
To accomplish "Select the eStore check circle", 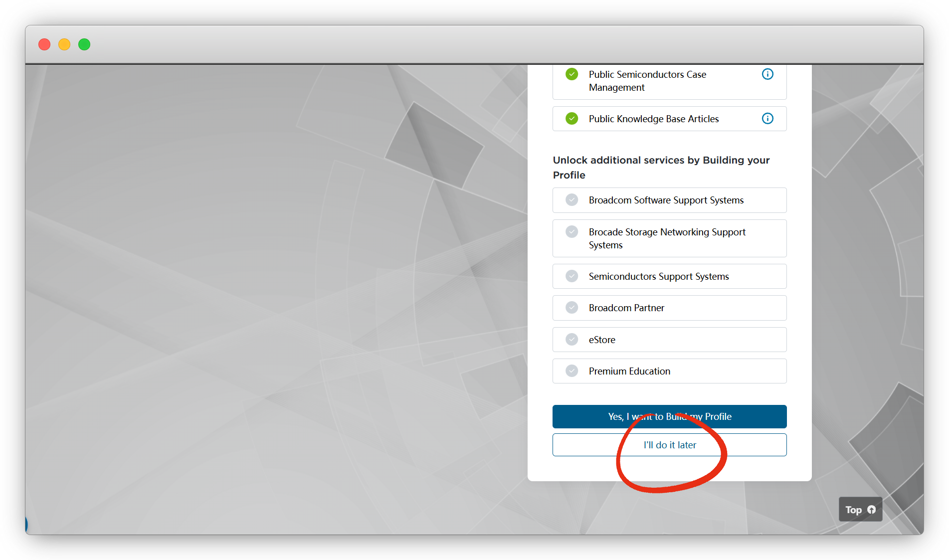I will click(x=571, y=340).
